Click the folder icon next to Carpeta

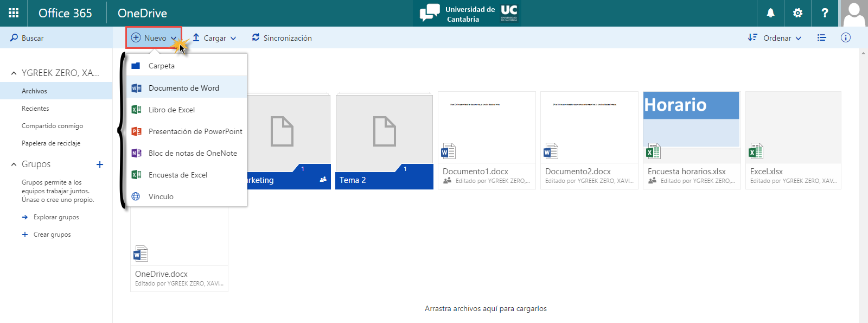point(136,66)
